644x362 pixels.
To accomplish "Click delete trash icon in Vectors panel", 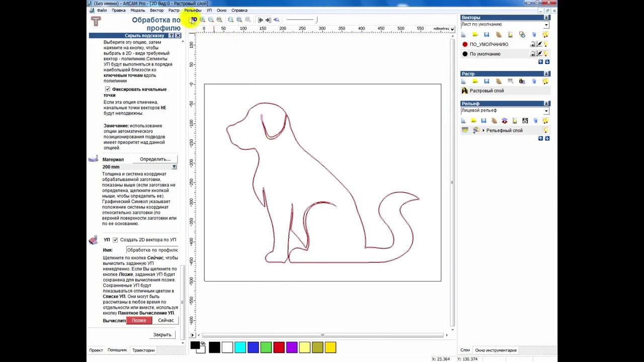I will click(x=534, y=35).
